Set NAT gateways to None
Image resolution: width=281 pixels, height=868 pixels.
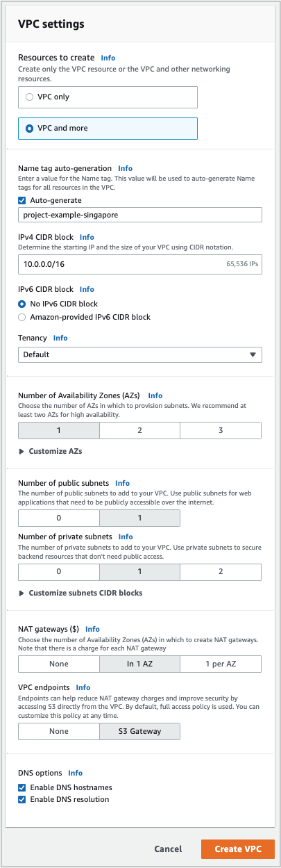pyautogui.click(x=59, y=664)
